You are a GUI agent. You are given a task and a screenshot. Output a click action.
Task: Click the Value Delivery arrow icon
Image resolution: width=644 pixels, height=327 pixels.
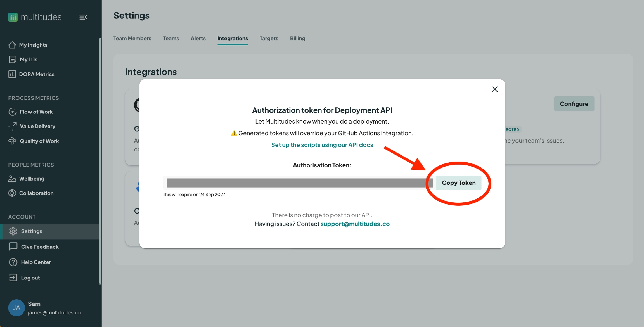(x=12, y=126)
